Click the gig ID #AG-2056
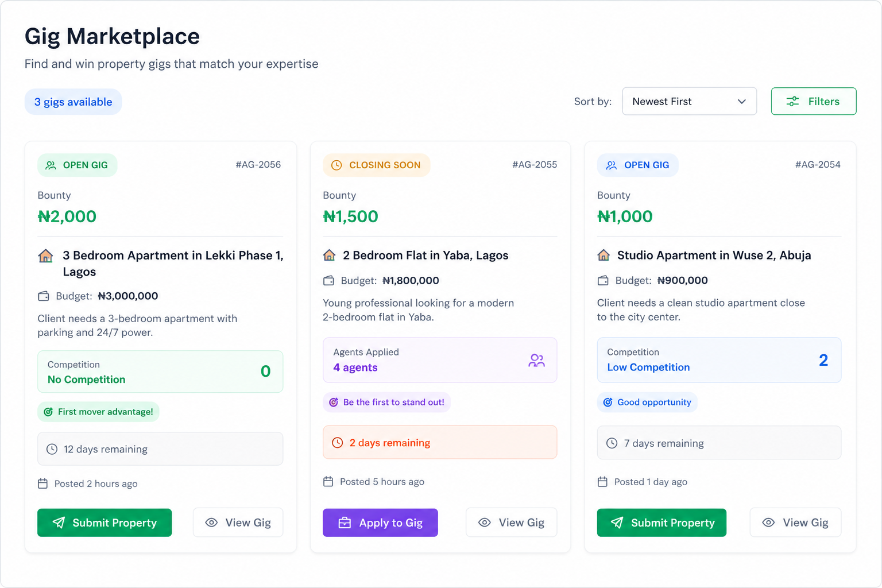The image size is (882, 588). click(x=258, y=165)
